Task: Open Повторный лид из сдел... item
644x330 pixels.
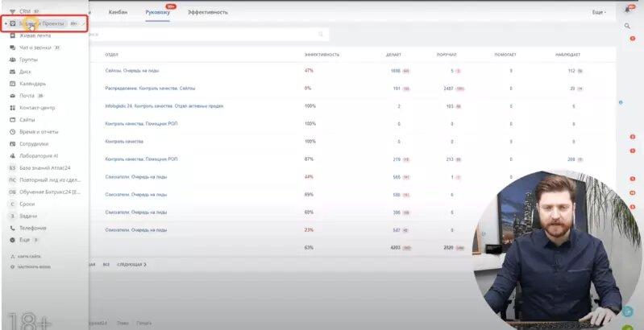Action: pyautogui.click(x=50, y=180)
